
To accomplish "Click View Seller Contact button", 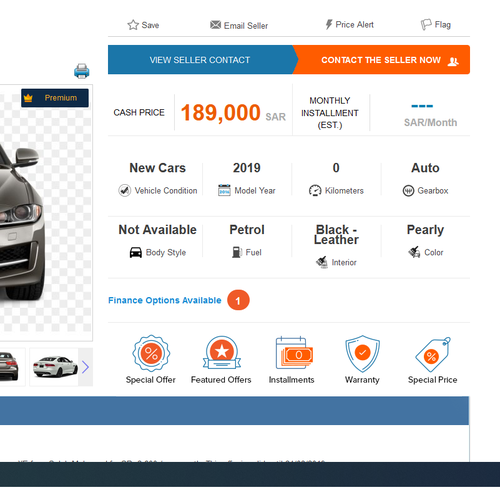I will point(200,60).
